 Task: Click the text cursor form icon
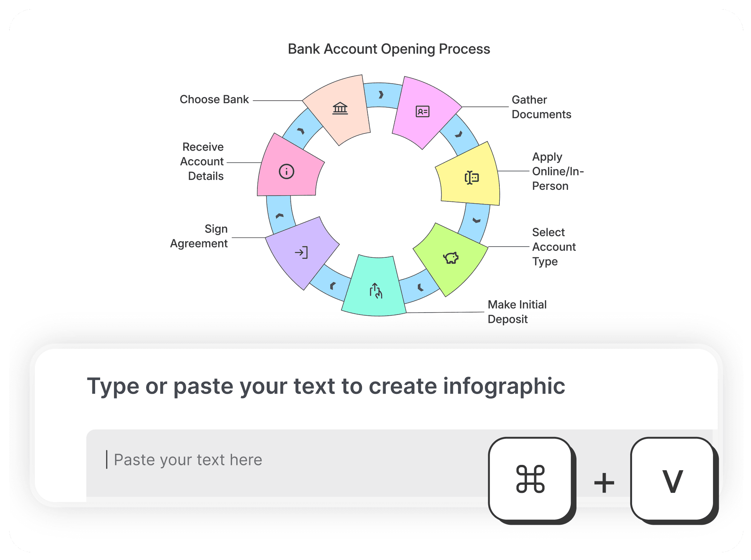(471, 178)
